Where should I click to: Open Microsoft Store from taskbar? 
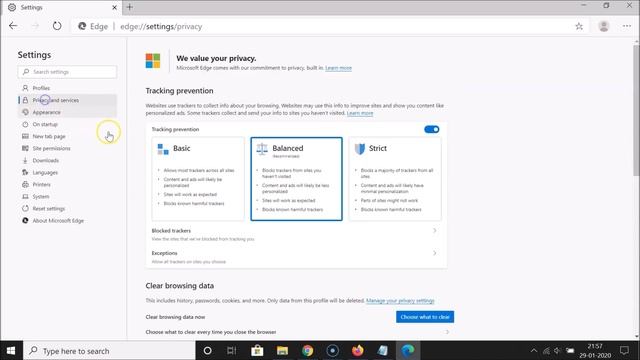coord(257,351)
